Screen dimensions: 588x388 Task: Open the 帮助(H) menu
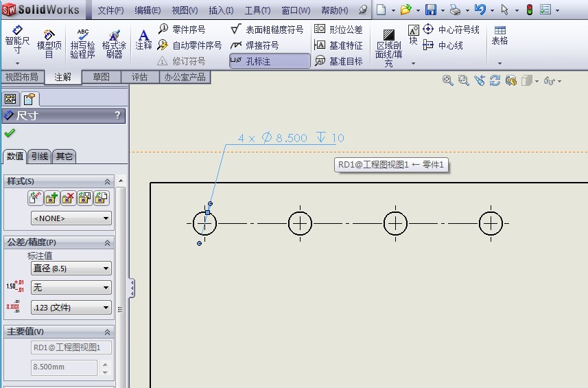coord(335,10)
